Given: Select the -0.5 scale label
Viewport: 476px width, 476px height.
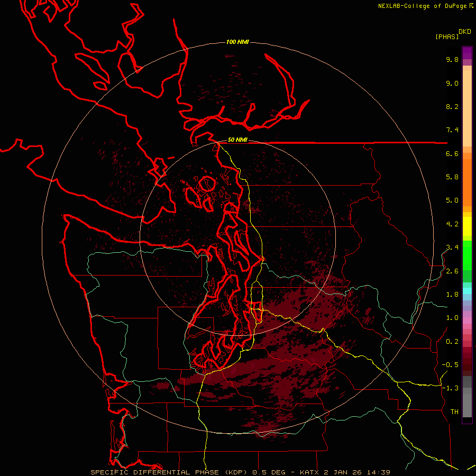Looking at the screenshot, I should click(450, 365).
